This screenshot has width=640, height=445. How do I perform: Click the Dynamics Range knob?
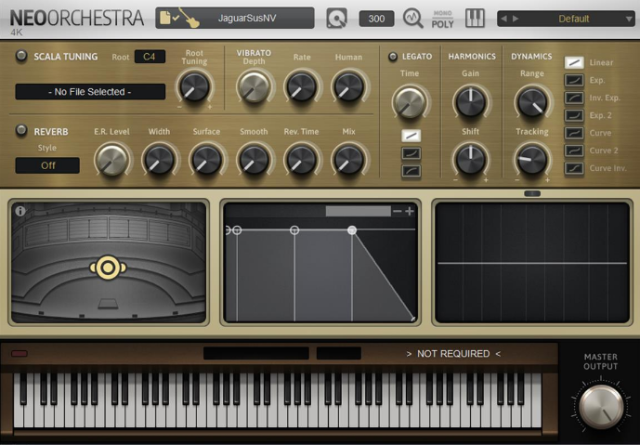coord(532,102)
